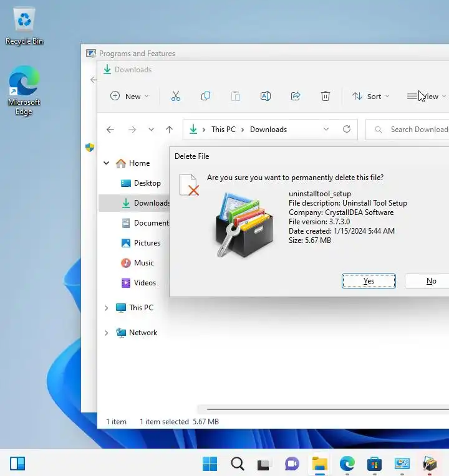Select This PC in navigation pane
This screenshot has height=476, width=449.
[135, 308]
